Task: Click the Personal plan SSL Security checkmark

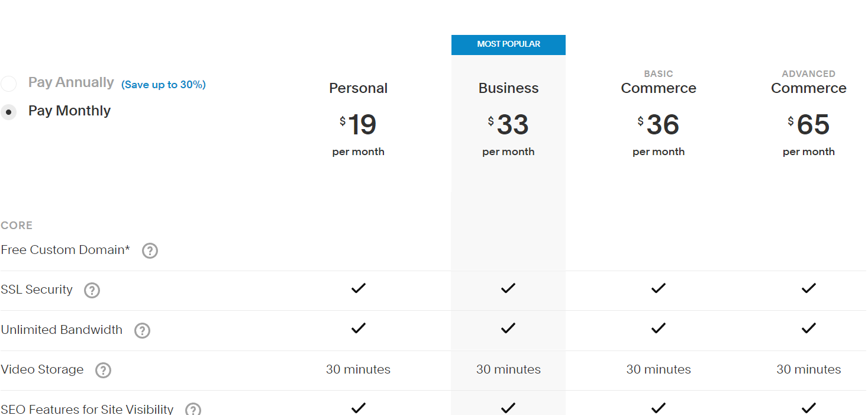Action: coord(358,288)
